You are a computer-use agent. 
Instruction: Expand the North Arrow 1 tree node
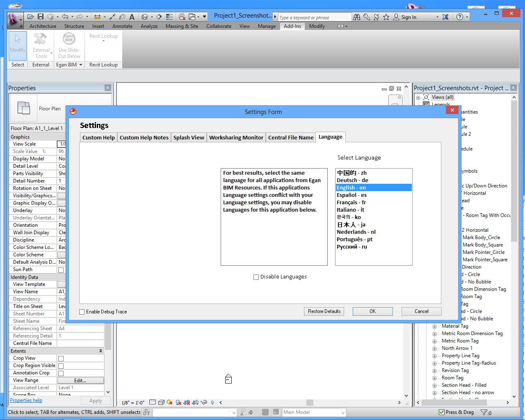[434, 349]
